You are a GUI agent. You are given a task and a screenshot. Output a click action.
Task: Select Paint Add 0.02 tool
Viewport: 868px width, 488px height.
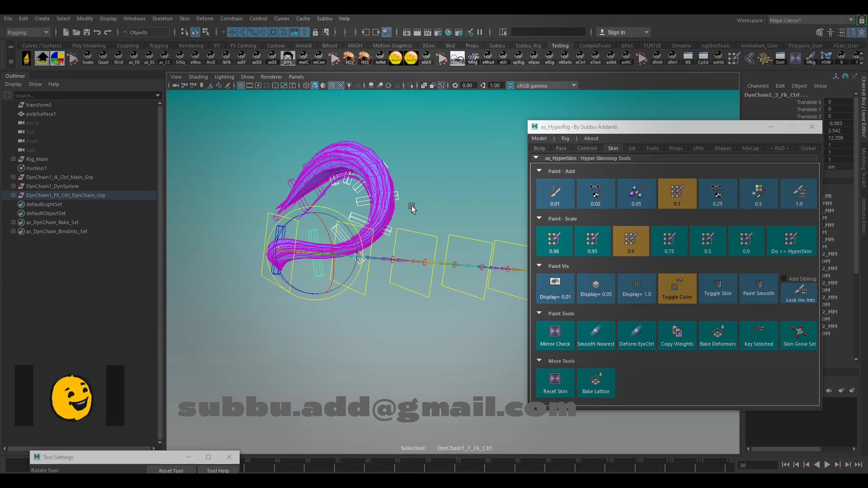click(x=595, y=193)
